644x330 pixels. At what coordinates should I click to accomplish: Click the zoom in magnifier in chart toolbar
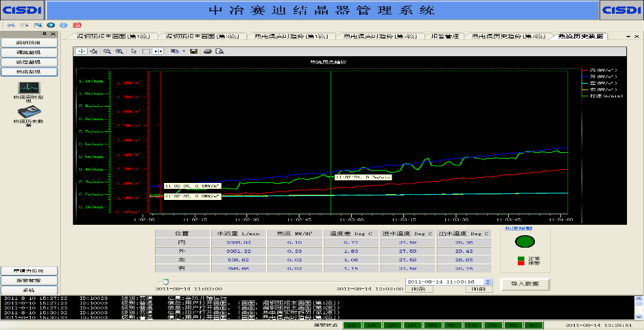[119, 52]
